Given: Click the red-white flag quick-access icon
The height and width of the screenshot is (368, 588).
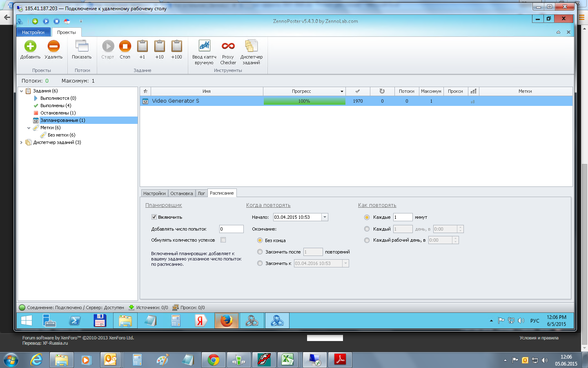Looking at the screenshot, I should [67, 21].
